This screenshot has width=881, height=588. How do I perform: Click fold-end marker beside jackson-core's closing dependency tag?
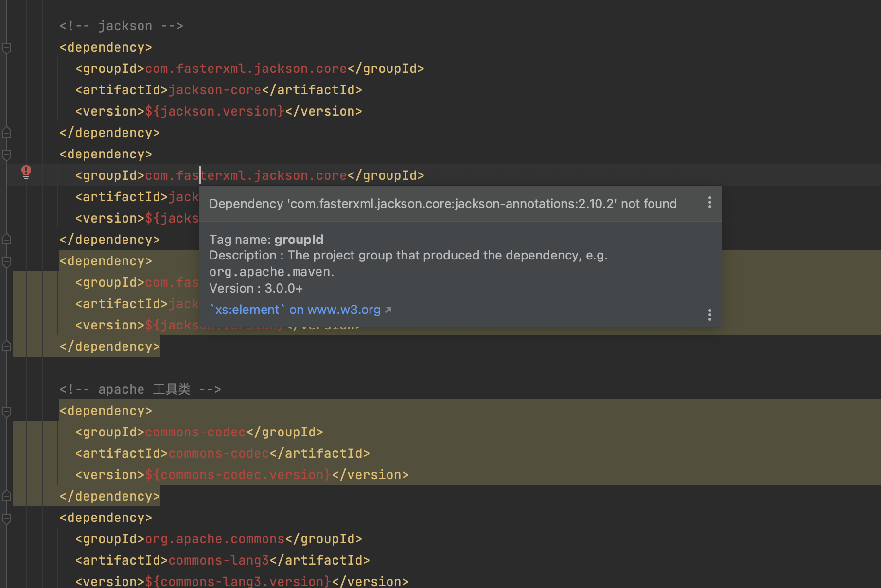[7, 132]
